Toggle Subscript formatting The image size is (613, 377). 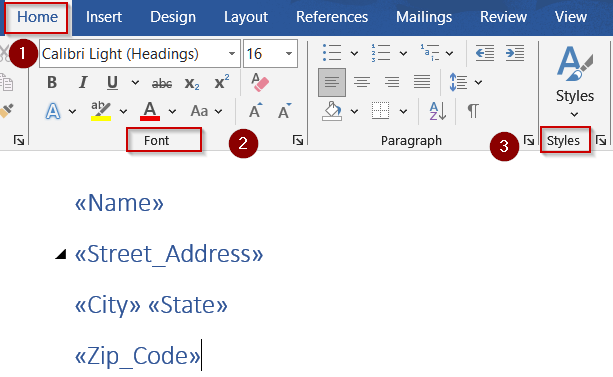[192, 83]
